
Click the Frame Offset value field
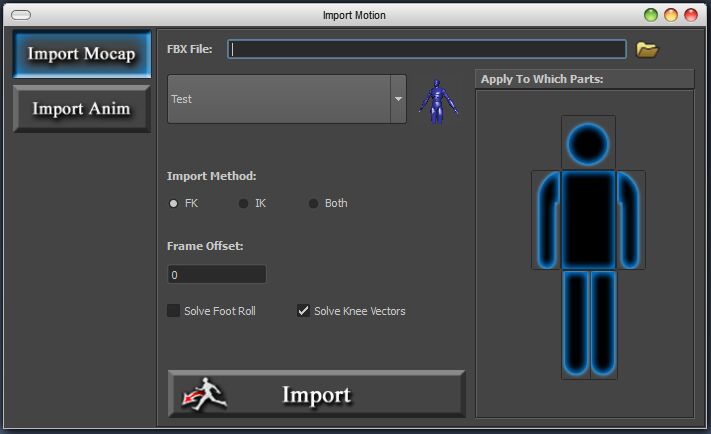click(217, 275)
